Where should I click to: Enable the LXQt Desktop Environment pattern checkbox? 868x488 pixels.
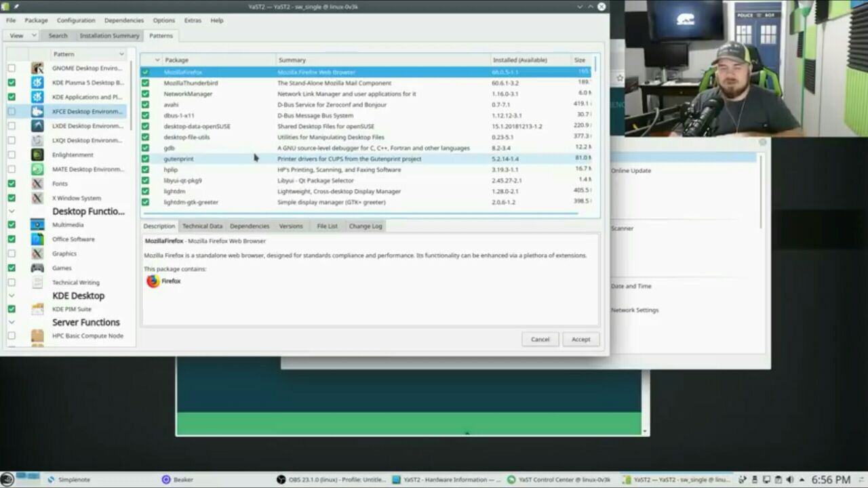(x=12, y=140)
